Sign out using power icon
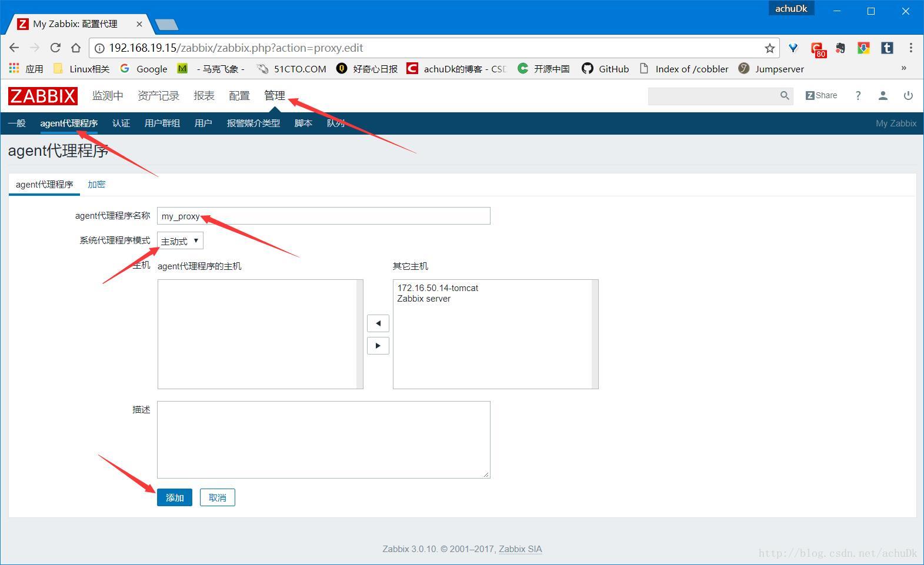Image resolution: width=924 pixels, height=565 pixels. click(x=908, y=95)
